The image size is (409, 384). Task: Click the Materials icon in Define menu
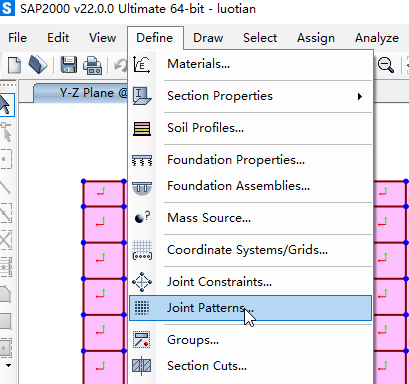click(x=142, y=64)
